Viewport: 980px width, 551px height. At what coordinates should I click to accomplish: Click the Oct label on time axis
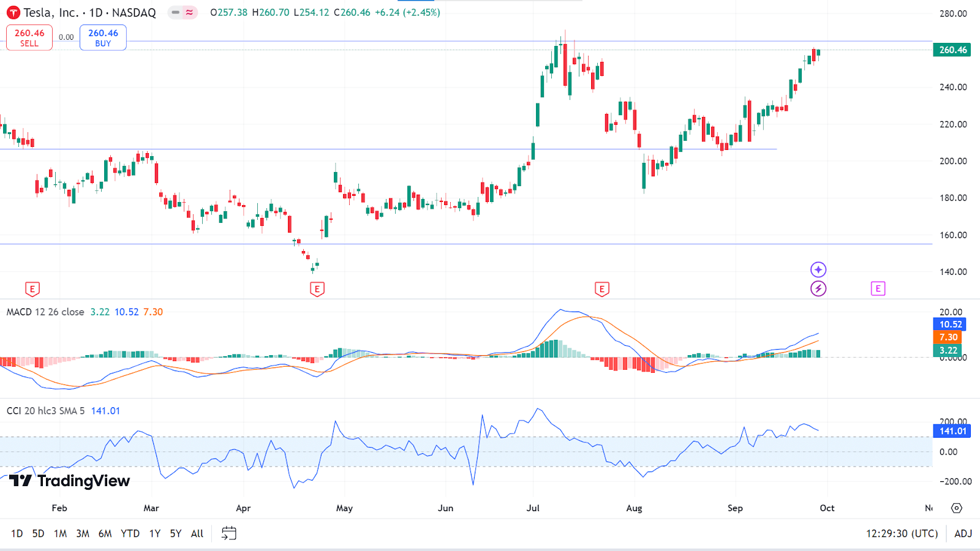(x=827, y=508)
